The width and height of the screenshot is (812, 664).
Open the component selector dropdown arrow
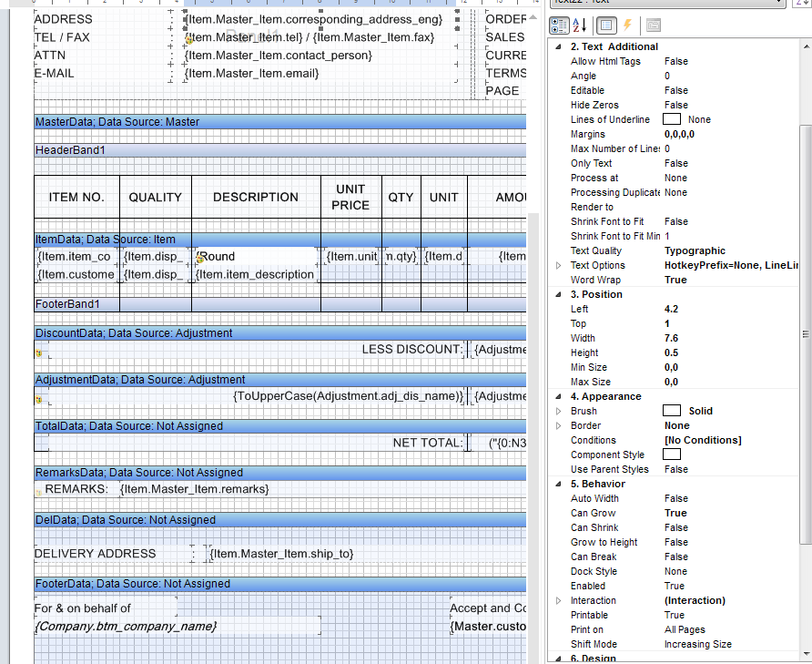coord(779,2)
